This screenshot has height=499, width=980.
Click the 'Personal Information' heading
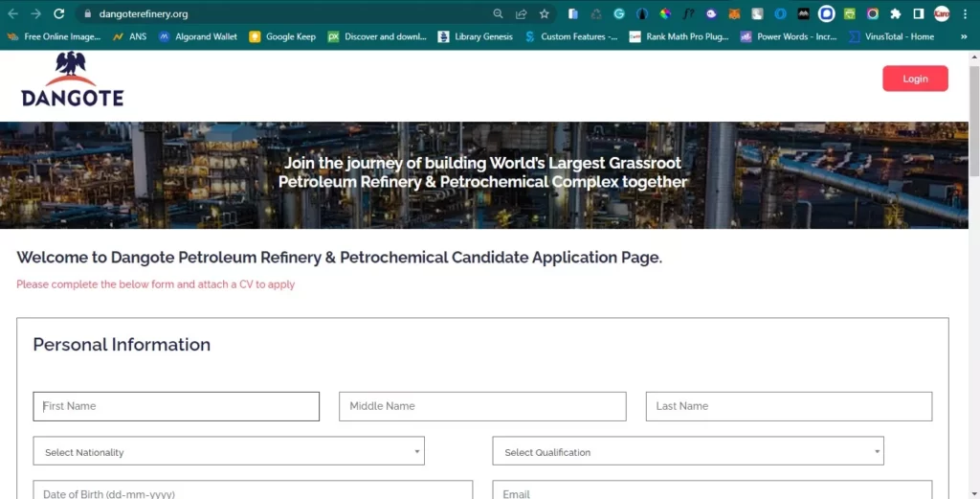pyautogui.click(x=122, y=345)
